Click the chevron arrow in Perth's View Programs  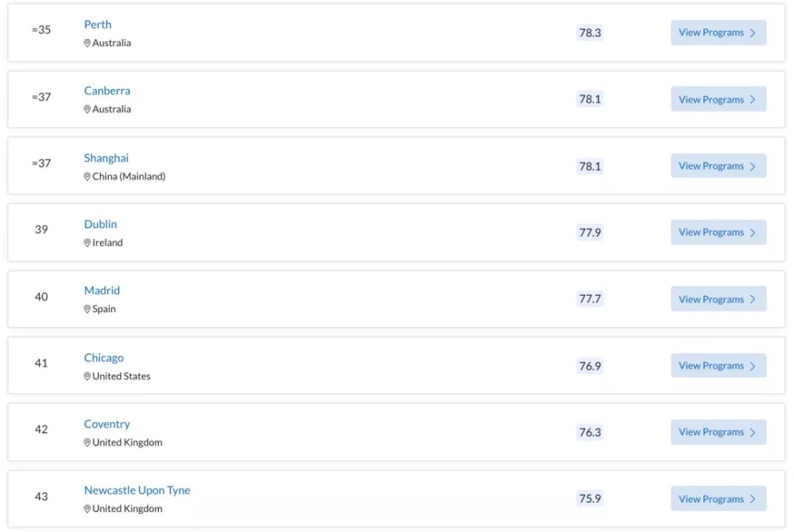click(753, 33)
